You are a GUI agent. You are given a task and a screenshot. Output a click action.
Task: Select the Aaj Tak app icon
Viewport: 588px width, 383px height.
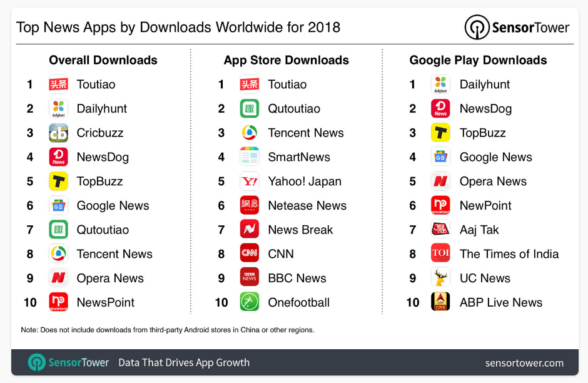click(440, 230)
